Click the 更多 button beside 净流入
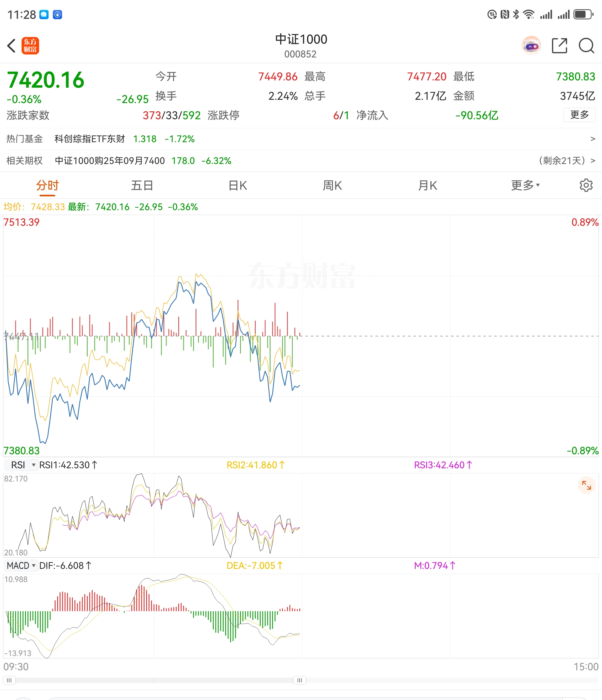The width and height of the screenshot is (602, 700). [x=579, y=115]
